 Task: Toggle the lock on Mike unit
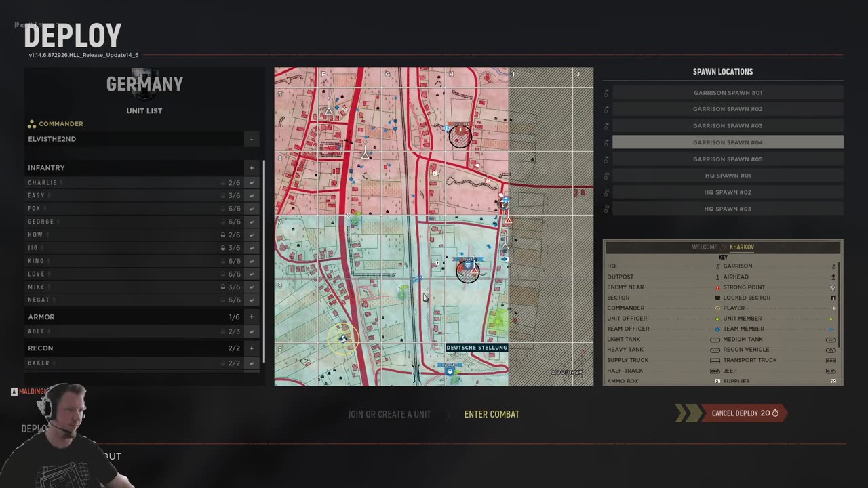point(223,287)
